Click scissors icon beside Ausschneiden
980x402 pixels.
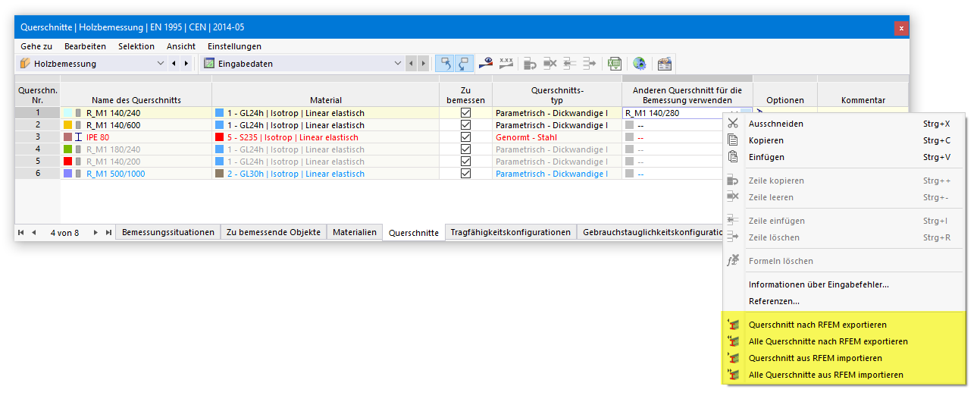(x=733, y=124)
